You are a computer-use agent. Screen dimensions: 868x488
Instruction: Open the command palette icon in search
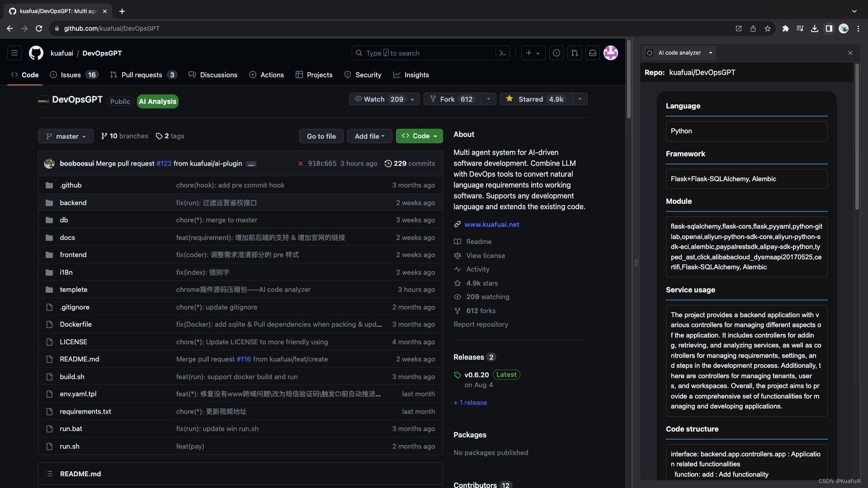pos(502,53)
